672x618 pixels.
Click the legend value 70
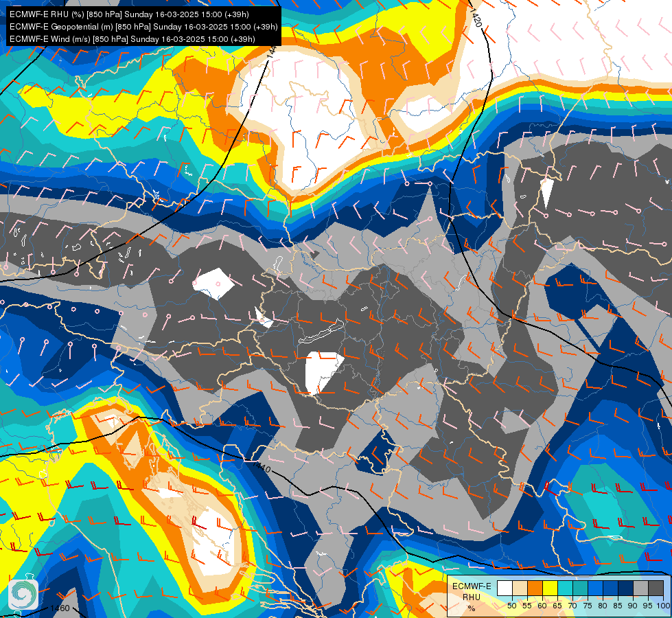(x=572, y=606)
